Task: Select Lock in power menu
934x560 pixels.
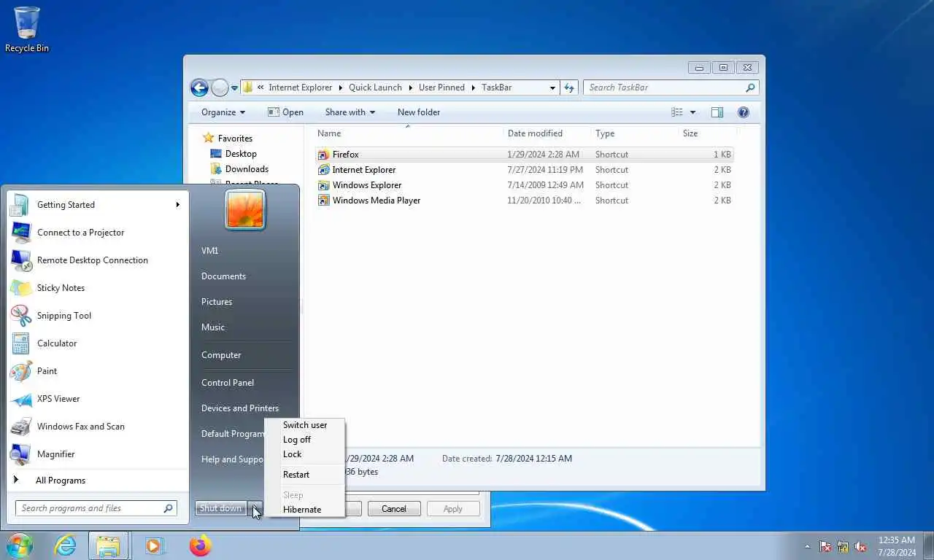Action: [293, 454]
